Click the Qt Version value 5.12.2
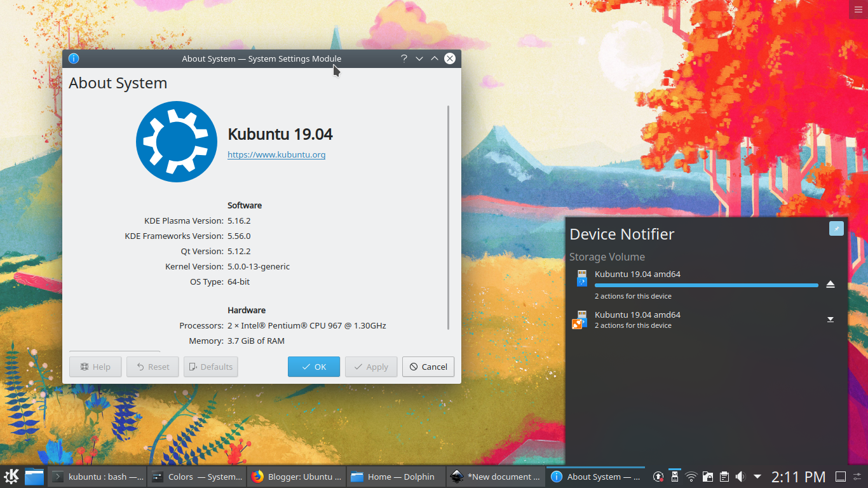This screenshot has height=488, width=868. (x=239, y=251)
